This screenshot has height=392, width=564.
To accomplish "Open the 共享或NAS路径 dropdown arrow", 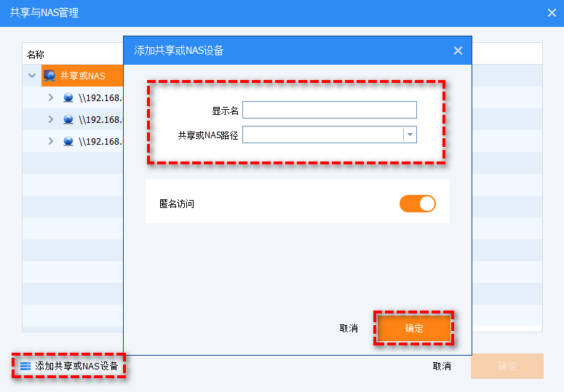I will pyautogui.click(x=410, y=135).
